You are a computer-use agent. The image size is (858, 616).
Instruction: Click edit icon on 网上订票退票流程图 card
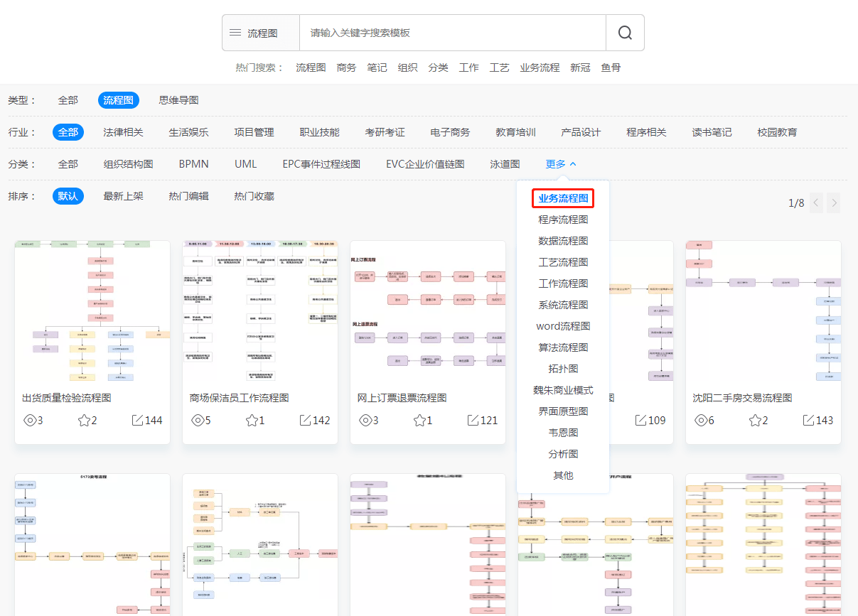point(473,420)
